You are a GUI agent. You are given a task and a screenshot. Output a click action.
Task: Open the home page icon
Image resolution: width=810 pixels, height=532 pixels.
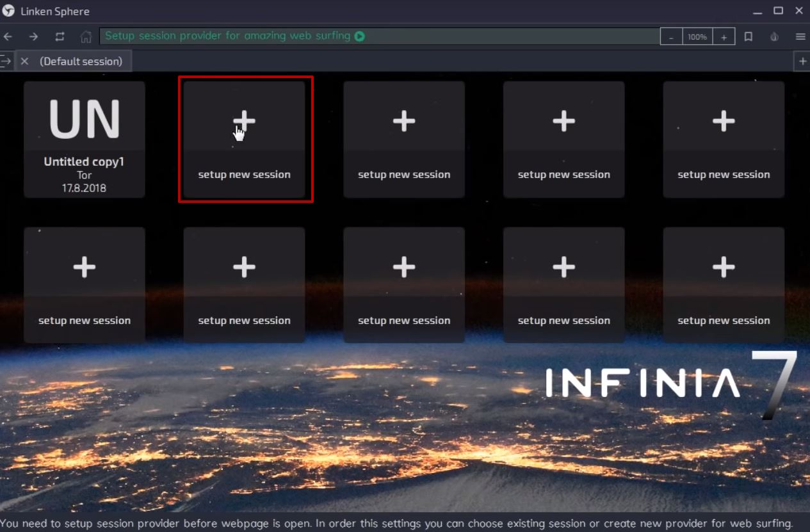pyautogui.click(x=86, y=36)
